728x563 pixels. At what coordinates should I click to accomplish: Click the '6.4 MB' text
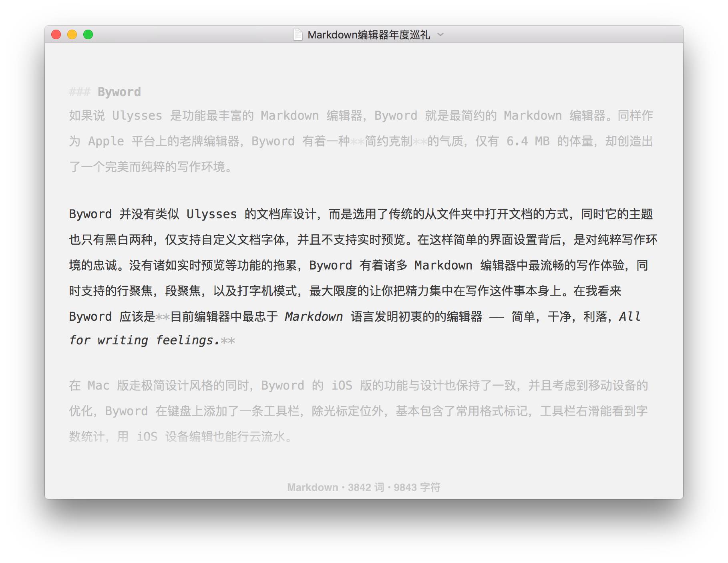[x=528, y=141]
